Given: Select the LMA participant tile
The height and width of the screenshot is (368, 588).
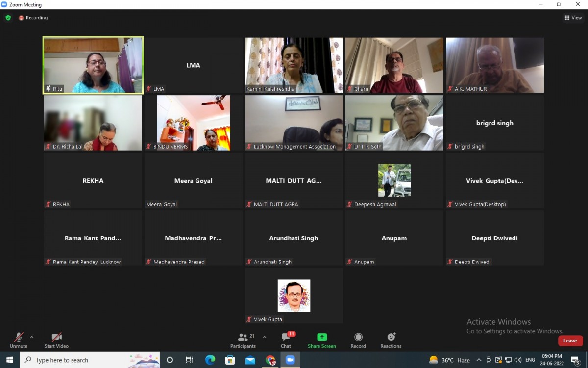Looking at the screenshot, I should click(x=194, y=65).
